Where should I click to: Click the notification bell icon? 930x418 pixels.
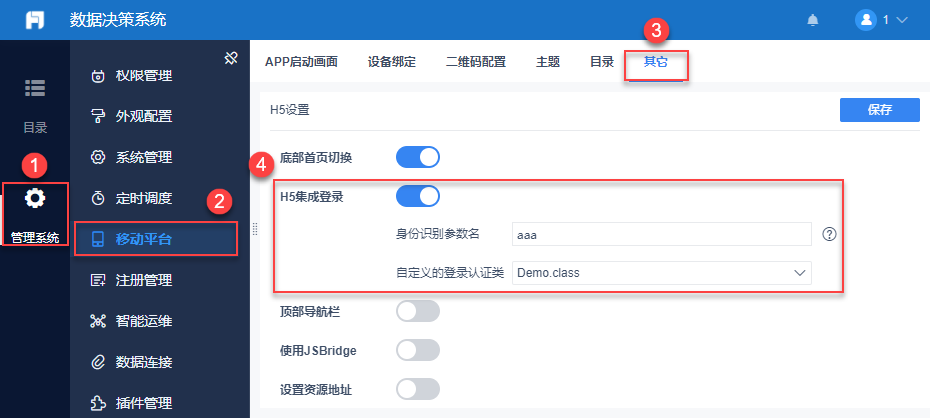pyautogui.click(x=813, y=20)
